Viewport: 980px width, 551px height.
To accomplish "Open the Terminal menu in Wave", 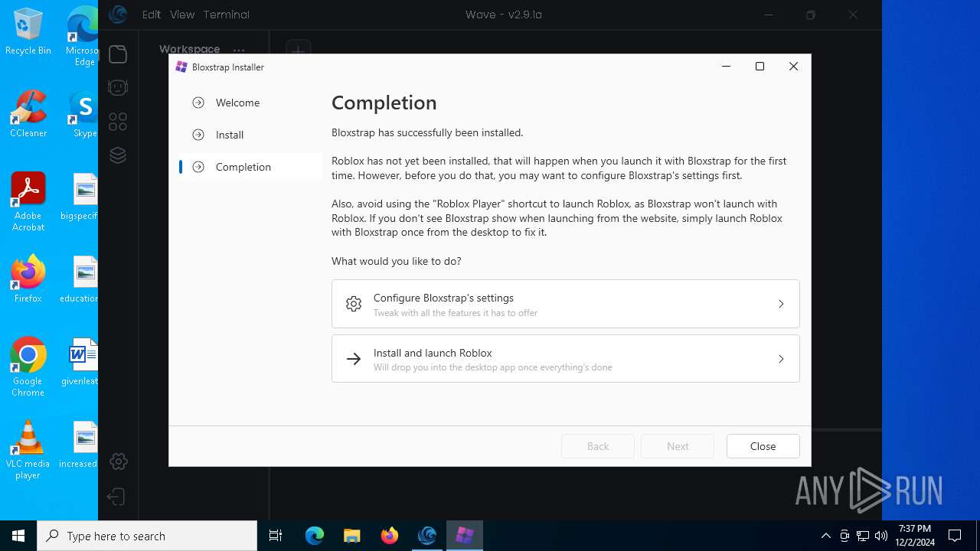I will coord(227,15).
